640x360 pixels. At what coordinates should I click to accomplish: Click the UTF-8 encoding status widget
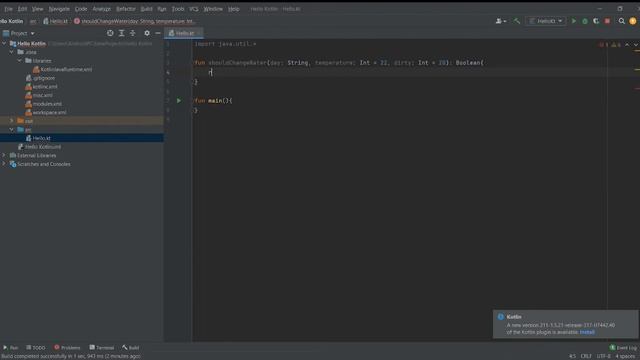tap(603, 356)
